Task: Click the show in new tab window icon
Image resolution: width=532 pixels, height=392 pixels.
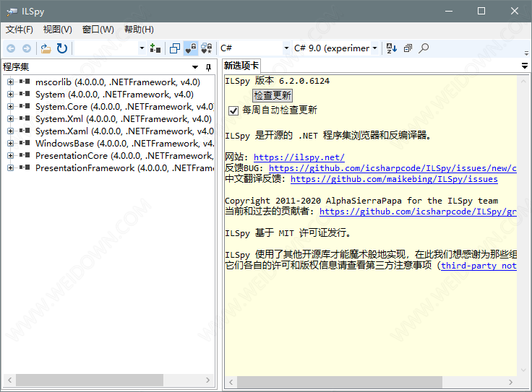Action: click(175, 48)
